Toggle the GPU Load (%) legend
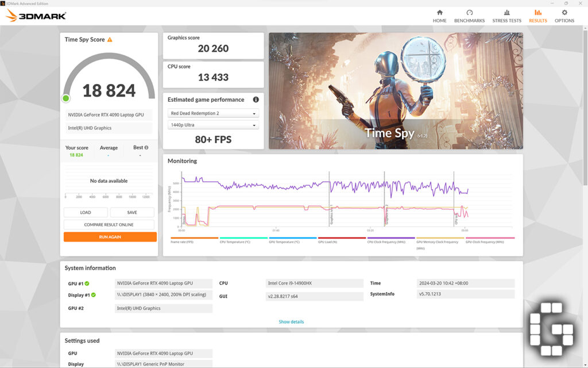 [x=342, y=240]
